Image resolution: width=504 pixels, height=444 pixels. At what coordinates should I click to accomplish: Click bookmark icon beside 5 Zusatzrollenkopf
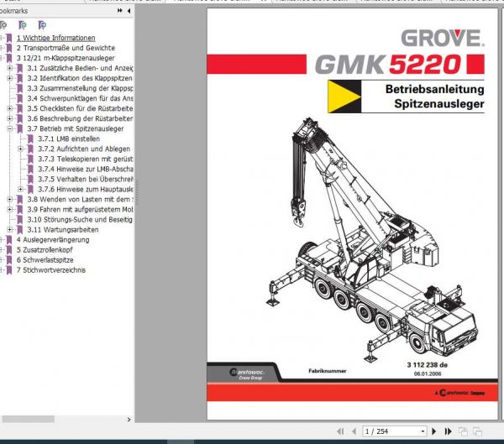coord(9,250)
